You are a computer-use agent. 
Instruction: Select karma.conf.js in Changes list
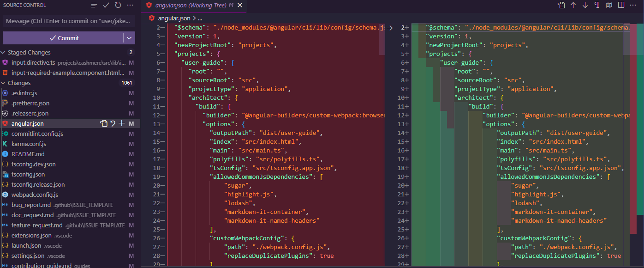click(70, 144)
